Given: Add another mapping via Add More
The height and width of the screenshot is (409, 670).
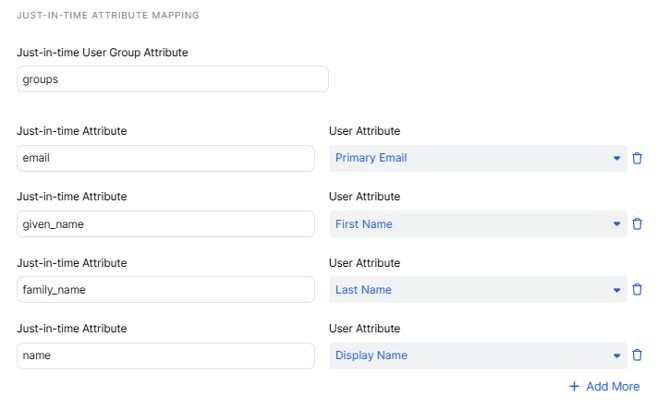Looking at the screenshot, I should (605, 386).
